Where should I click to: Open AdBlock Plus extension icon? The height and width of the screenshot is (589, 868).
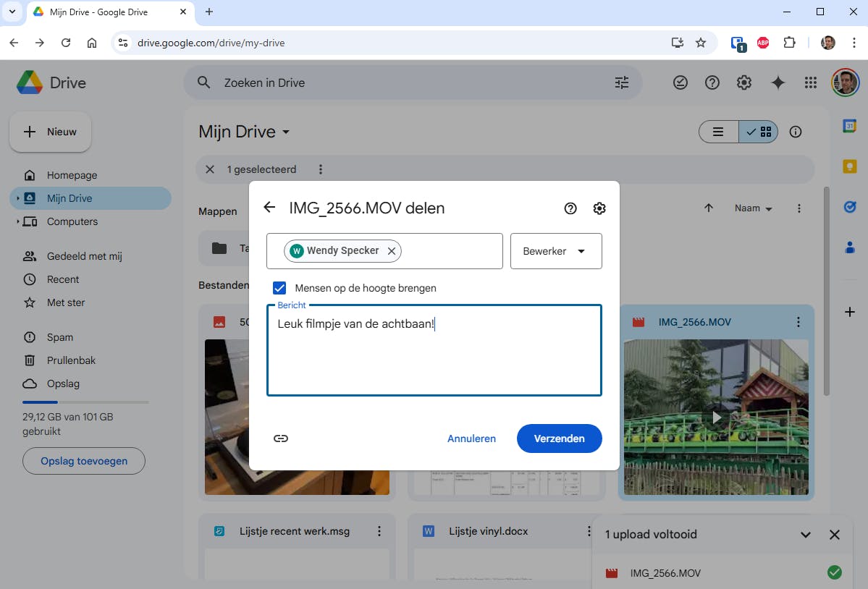(x=763, y=43)
